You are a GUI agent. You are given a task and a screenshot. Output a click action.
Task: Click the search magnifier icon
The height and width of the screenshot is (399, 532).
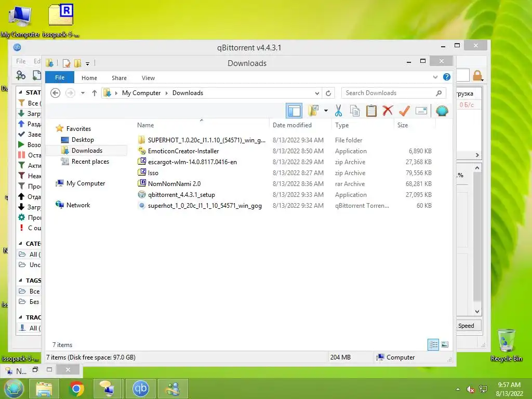438,93
